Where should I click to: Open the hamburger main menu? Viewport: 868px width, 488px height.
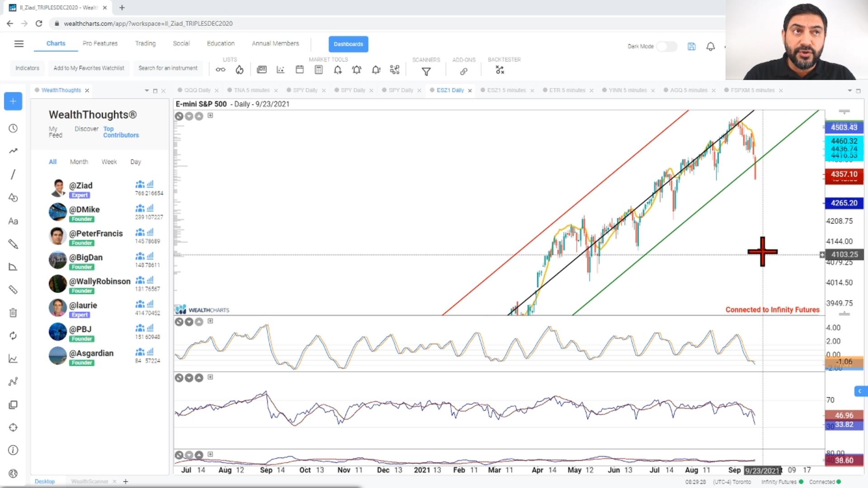pyautogui.click(x=19, y=44)
